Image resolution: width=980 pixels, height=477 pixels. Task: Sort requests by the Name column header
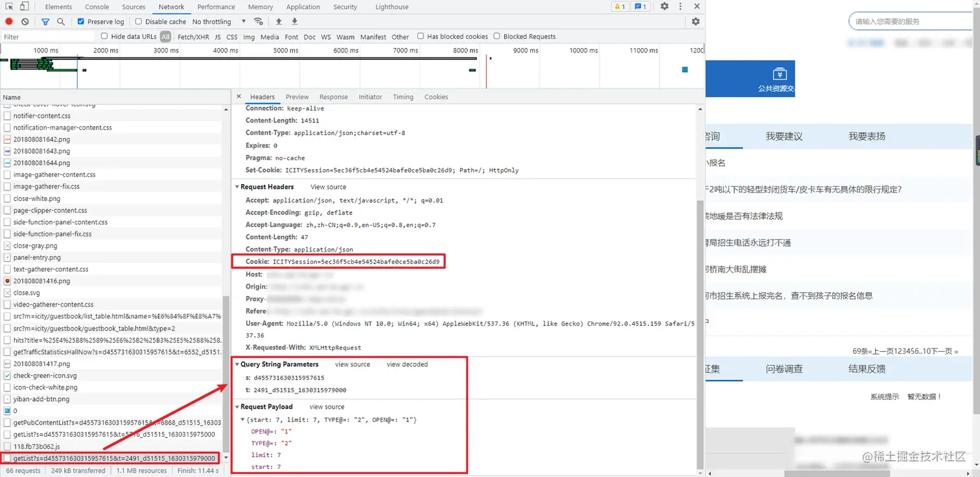pos(115,97)
